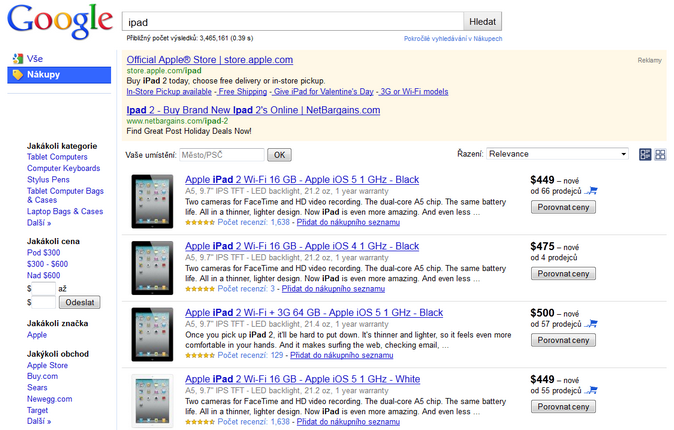Open Apple iPad 2 16 GB iOS 4 Black title
The image size is (674, 430).
click(x=302, y=246)
